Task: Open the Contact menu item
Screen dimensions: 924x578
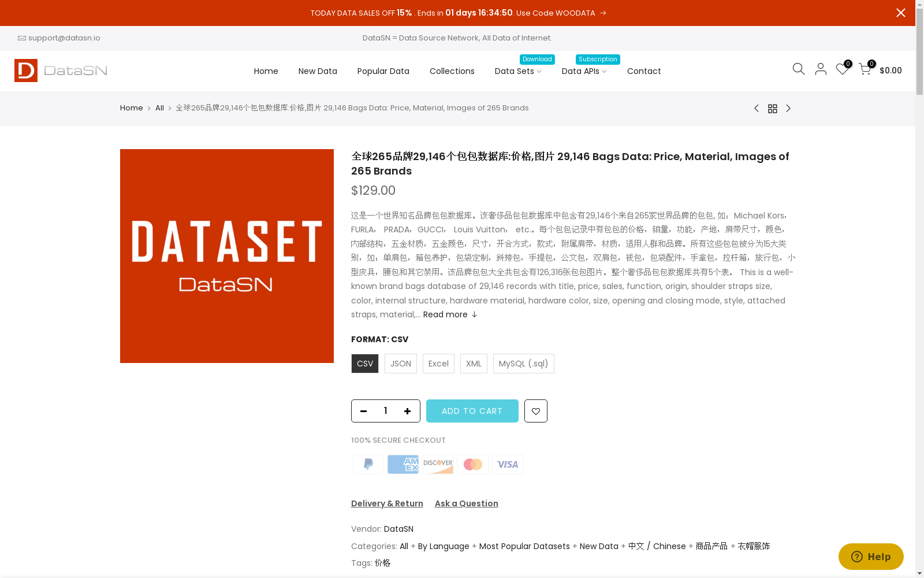Action: coord(644,71)
